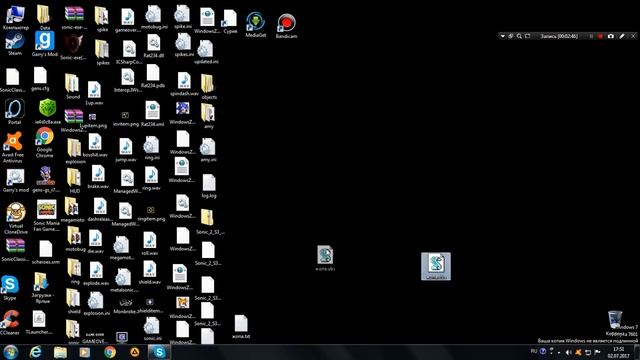The image size is (640, 360).
Task: Select the Компьютер desktop icon
Action: (16, 18)
